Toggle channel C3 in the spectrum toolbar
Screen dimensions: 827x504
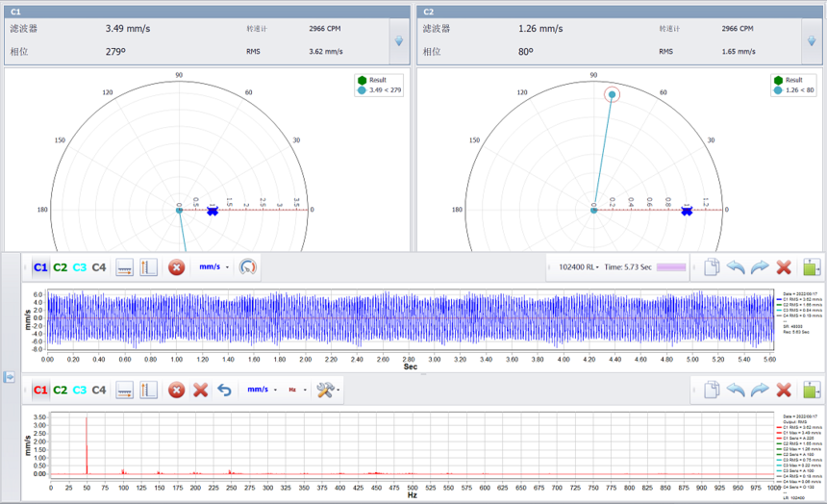tap(80, 390)
